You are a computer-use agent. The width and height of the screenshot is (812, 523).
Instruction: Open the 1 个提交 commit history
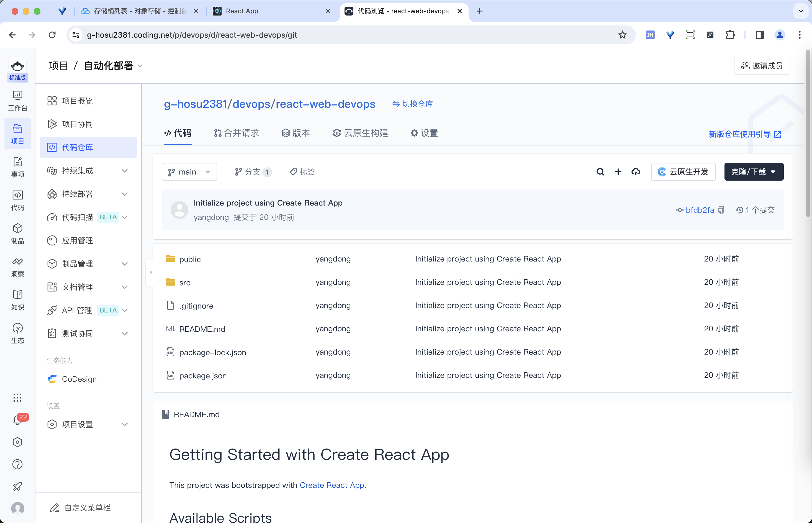click(755, 210)
